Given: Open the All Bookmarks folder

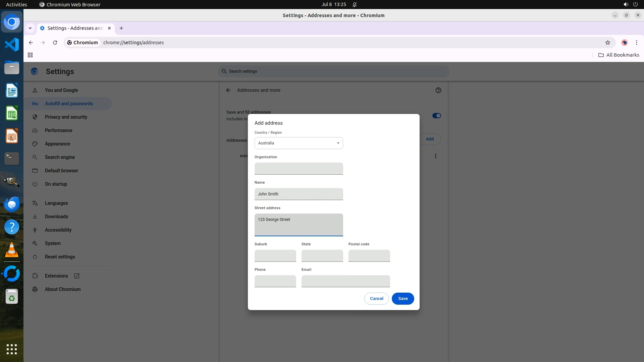Looking at the screenshot, I should click(619, 55).
